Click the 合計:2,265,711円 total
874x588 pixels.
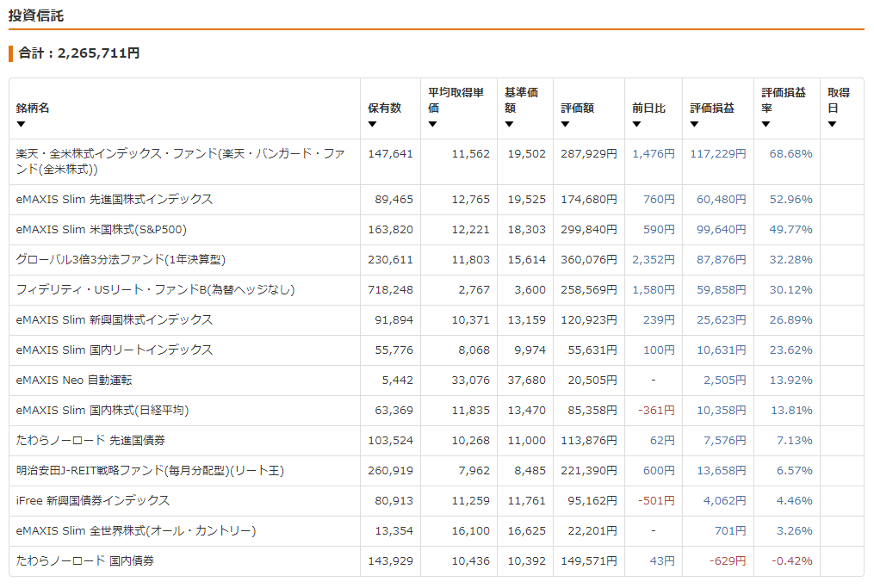point(79,53)
